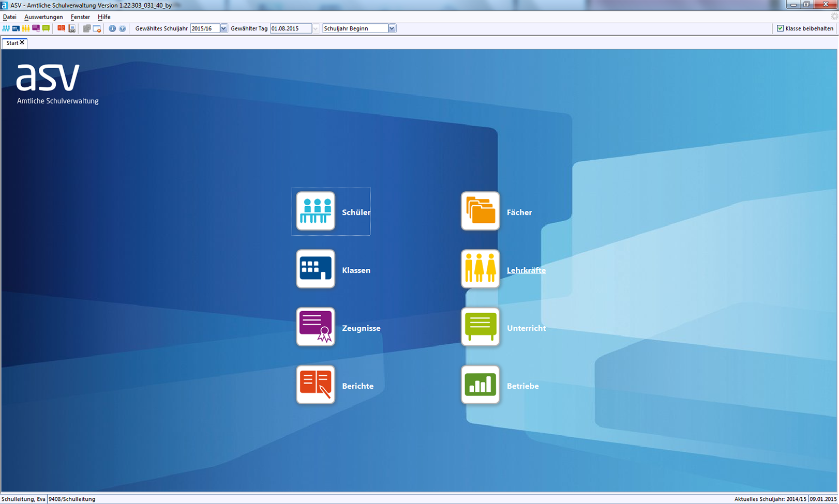Image resolution: width=839 pixels, height=504 pixels.
Task: Expand the Schuljahr Beginn dropdown
Action: [x=392, y=28]
